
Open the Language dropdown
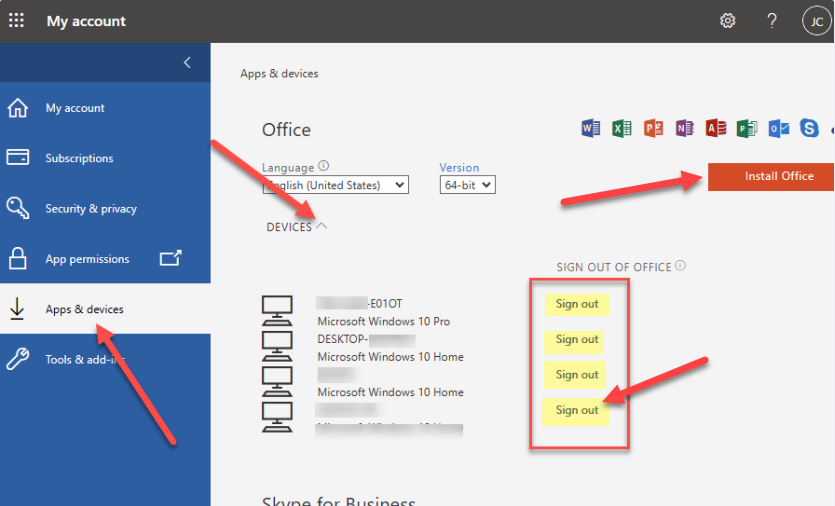(335, 185)
